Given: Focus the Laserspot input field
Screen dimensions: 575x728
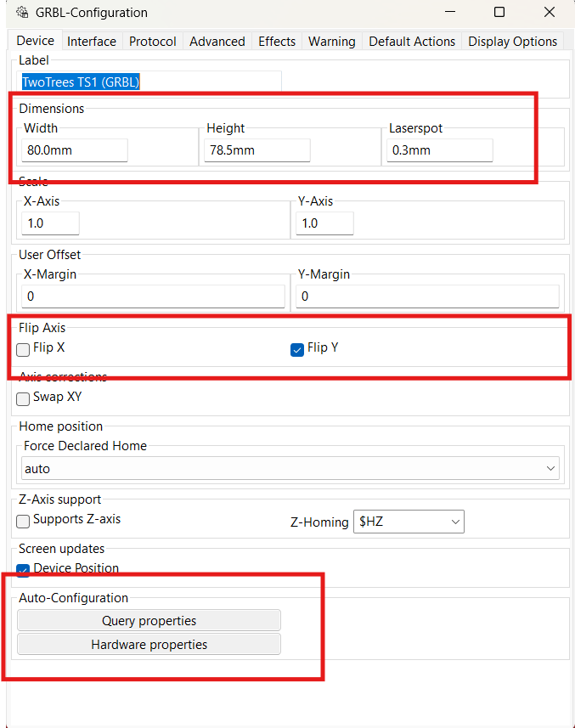Looking at the screenshot, I should (439, 150).
